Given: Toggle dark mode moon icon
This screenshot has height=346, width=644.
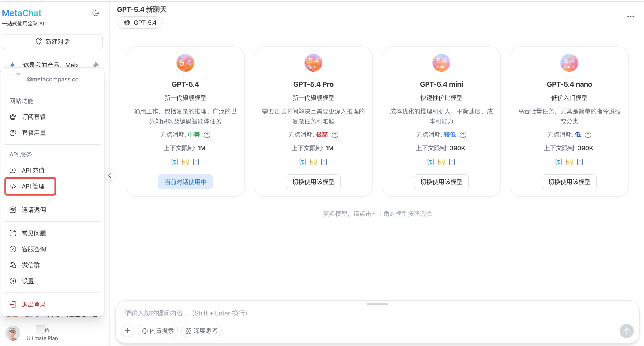Looking at the screenshot, I should pyautogui.click(x=95, y=13).
